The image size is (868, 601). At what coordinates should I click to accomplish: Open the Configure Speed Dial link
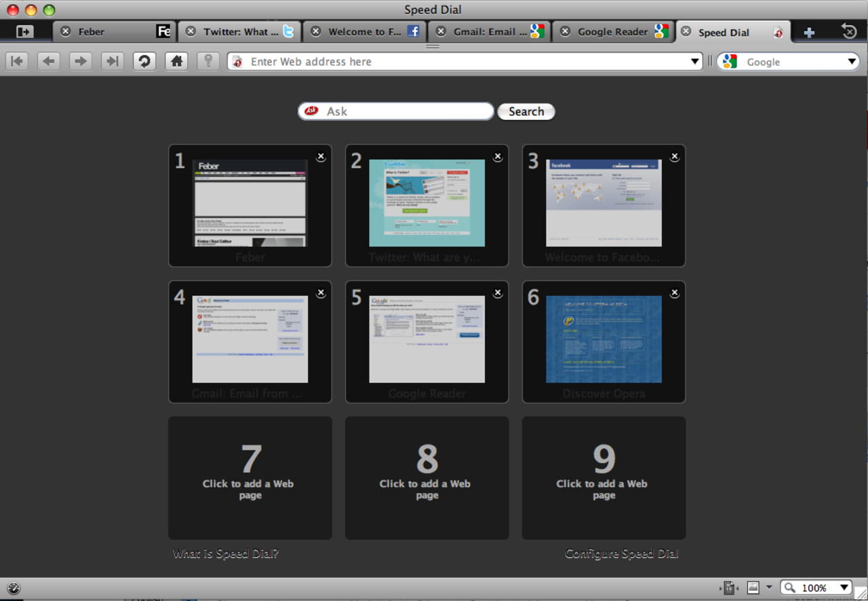tap(621, 554)
